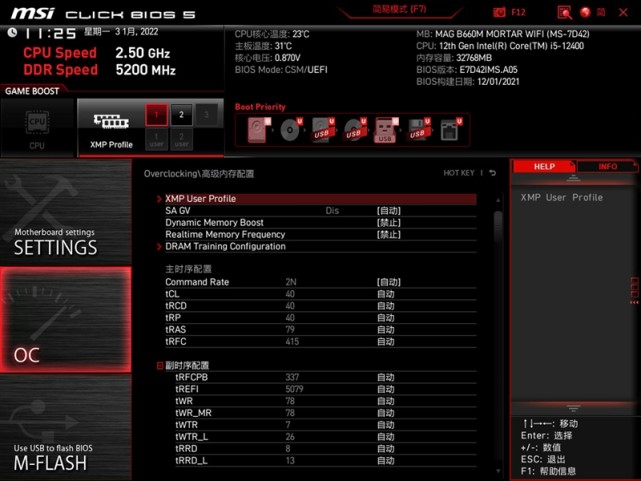Viewport: 641px width, 481px height.
Task: Enable XMP user profile 1
Action: (157, 139)
